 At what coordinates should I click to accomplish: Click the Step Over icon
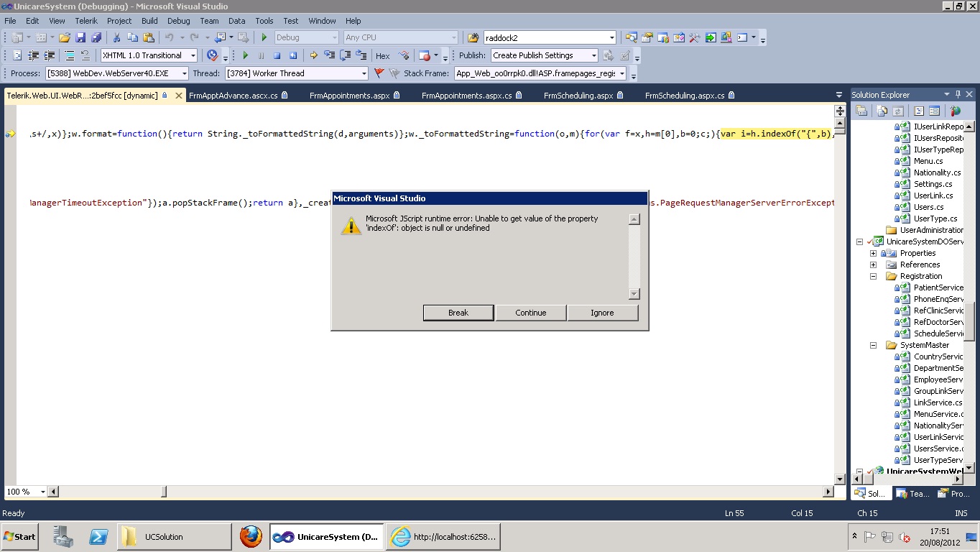[345, 55]
